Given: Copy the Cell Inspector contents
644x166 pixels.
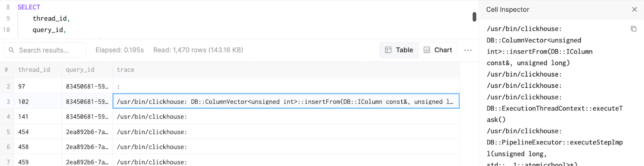Looking at the screenshot, I should tap(634, 29).
